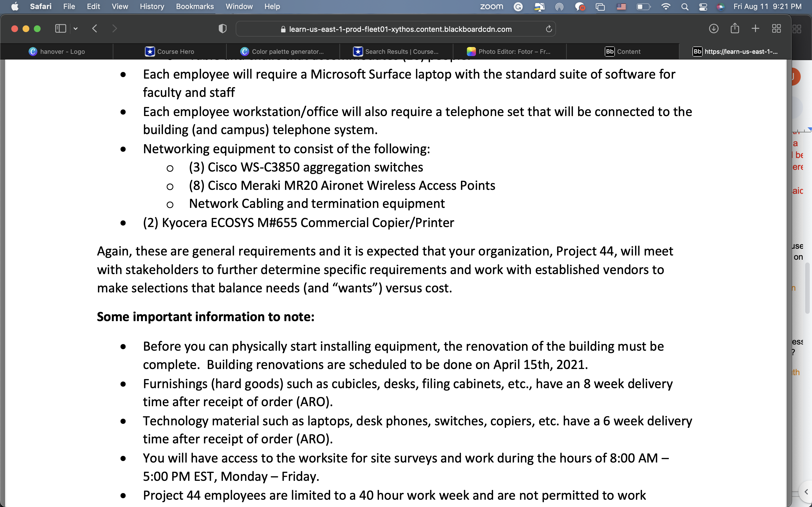Show the tab overview grid icon

point(776,29)
